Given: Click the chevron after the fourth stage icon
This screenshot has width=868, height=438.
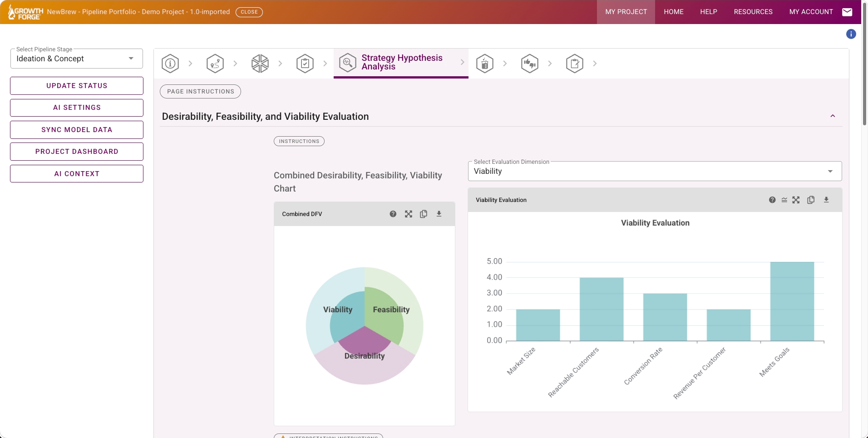Looking at the screenshot, I should (x=325, y=64).
